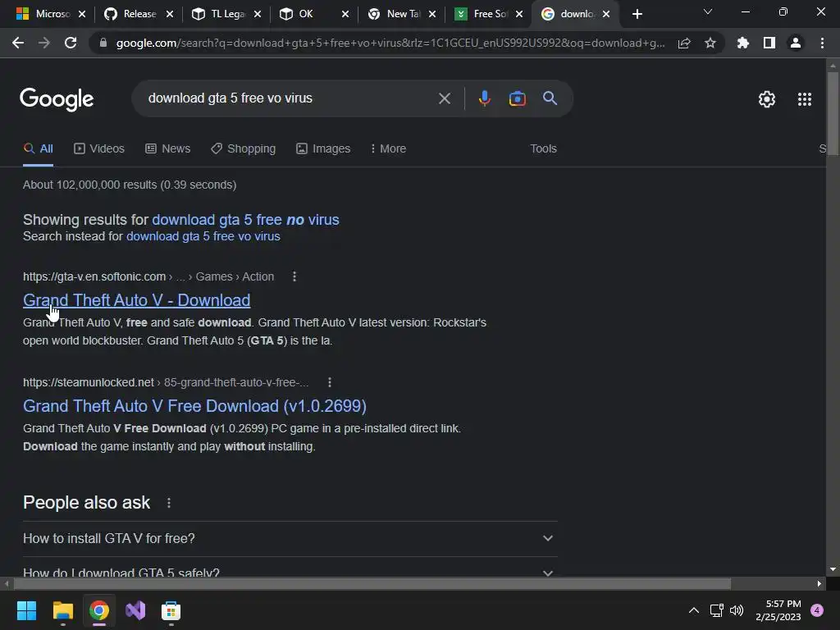
Task: Open Chrome three-dot menu
Action: 822,43
